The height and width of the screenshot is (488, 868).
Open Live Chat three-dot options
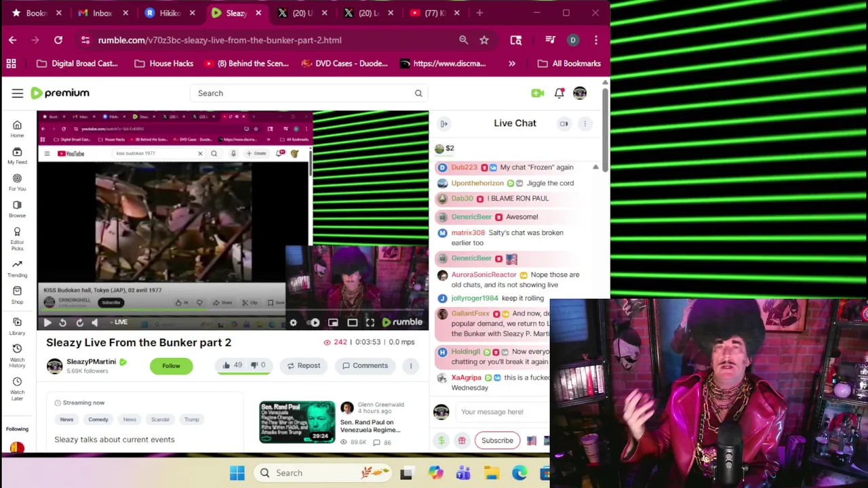pyautogui.click(x=585, y=123)
